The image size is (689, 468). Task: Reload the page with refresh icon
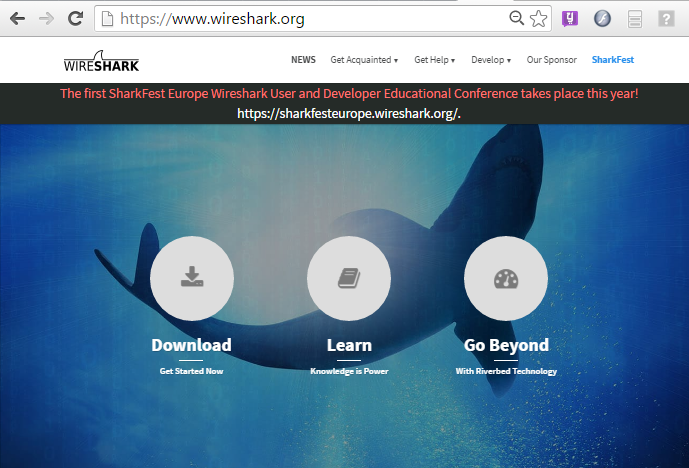click(x=76, y=18)
